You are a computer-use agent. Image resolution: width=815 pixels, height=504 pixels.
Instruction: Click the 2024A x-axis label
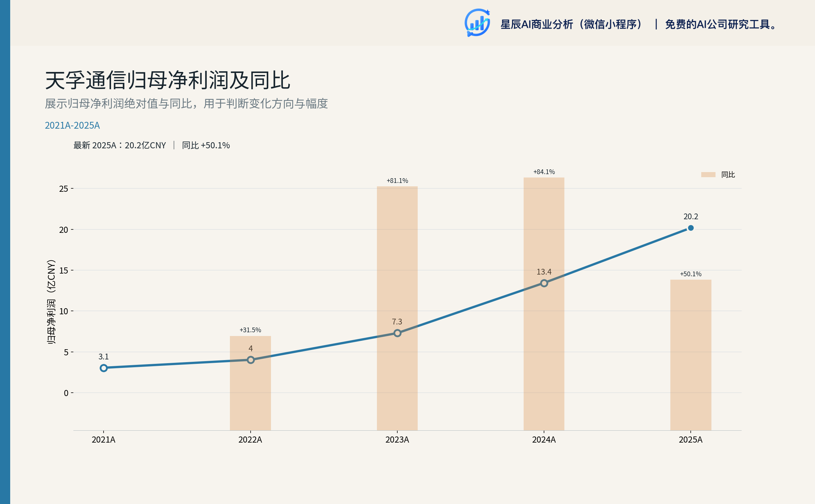tap(544, 440)
